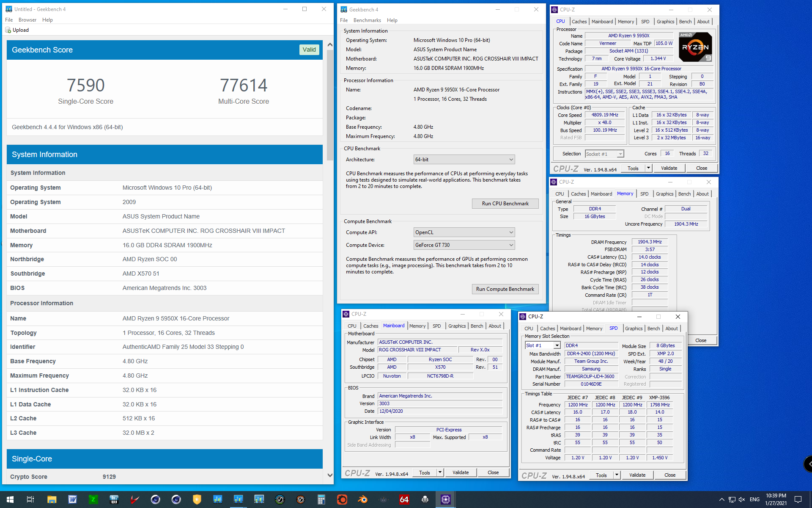Click the Ryzen 9 logo in CPU-Z
Screen dimensions: 812x508
(695, 47)
